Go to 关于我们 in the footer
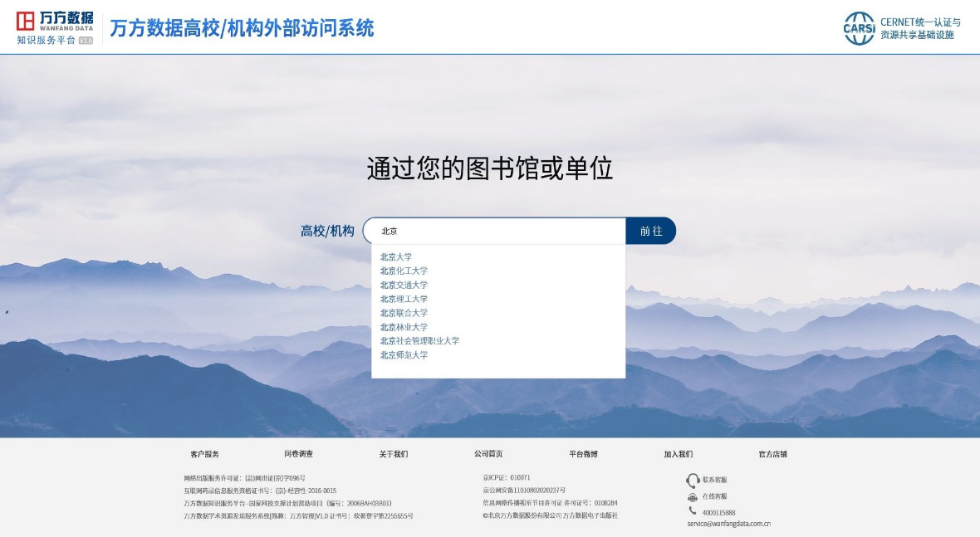This screenshot has width=980, height=537. pos(394,454)
